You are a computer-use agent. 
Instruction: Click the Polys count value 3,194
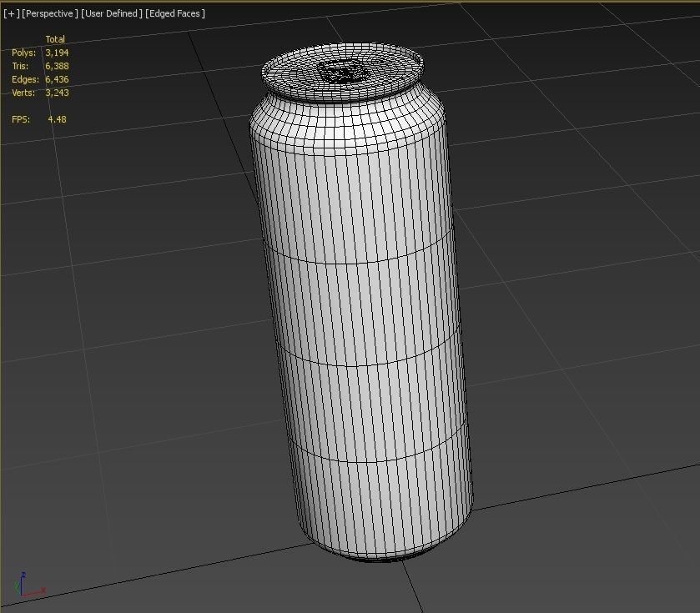click(57, 53)
